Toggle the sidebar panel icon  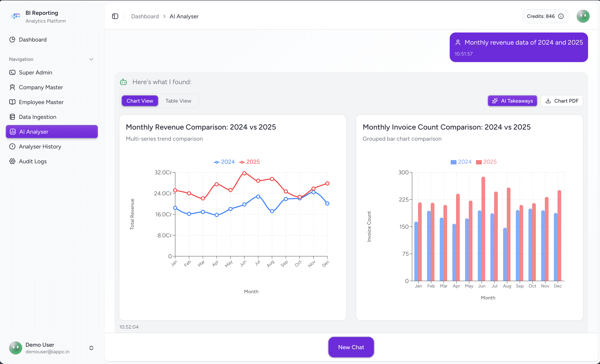tap(115, 16)
